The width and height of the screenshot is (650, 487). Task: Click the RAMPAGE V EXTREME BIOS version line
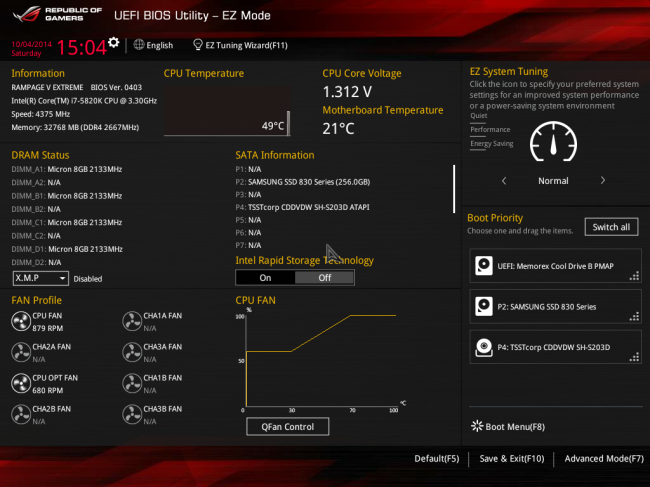(77, 87)
